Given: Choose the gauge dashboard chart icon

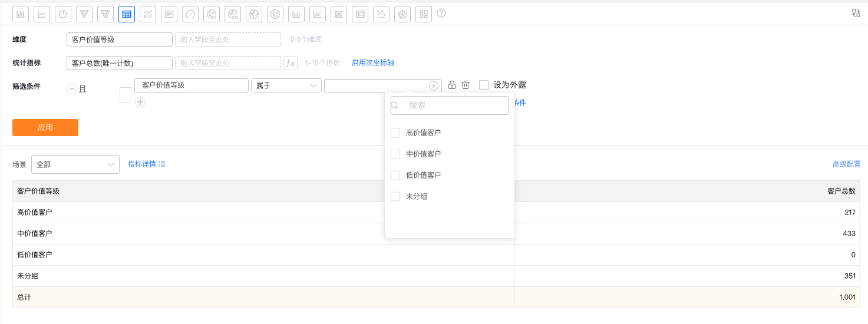Looking at the screenshot, I should 190,14.
